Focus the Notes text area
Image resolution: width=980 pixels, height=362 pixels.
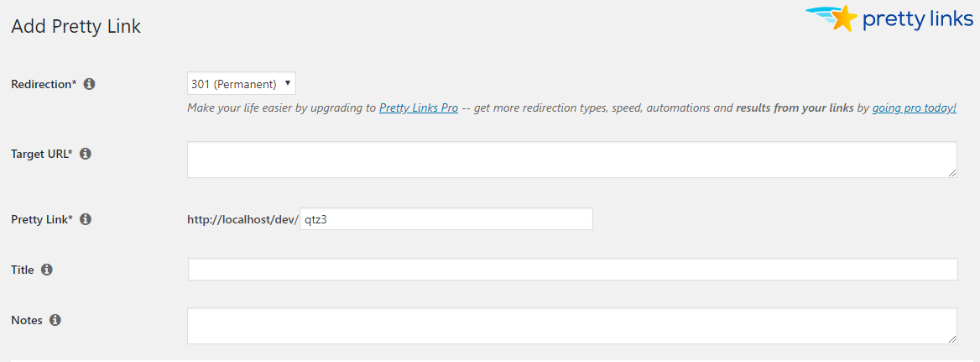(571, 325)
